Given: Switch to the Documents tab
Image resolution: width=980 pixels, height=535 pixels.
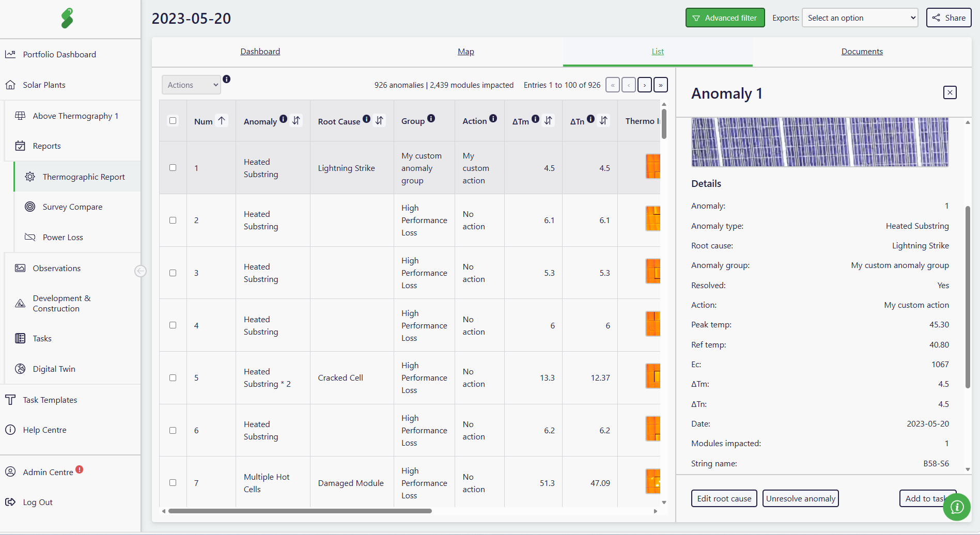Looking at the screenshot, I should (x=862, y=52).
